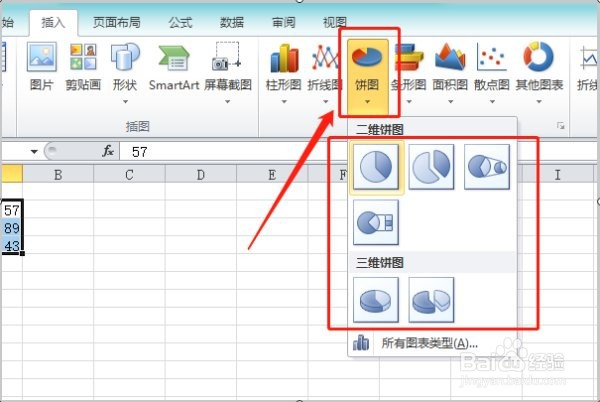The width and height of the screenshot is (600, 402).
Task: Select column C header
Action: [129, 175]
